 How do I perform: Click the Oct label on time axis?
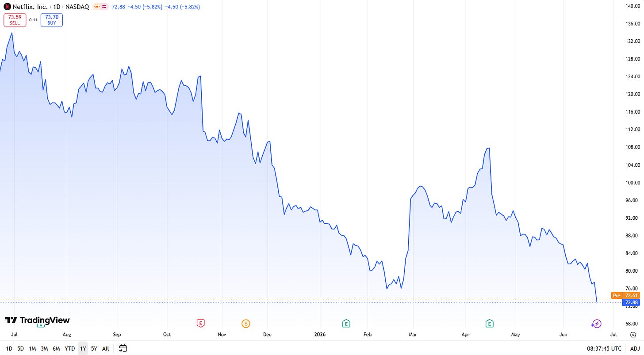click(x=167, y=335)
